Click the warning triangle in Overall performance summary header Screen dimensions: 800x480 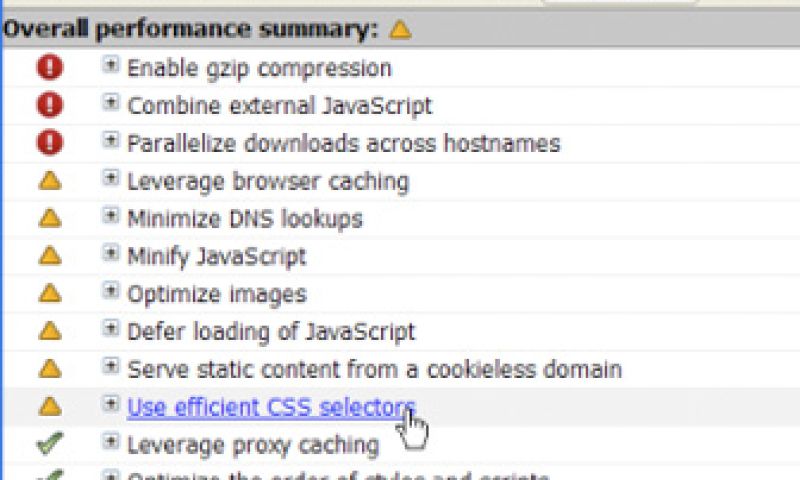[x=400, y=30]
